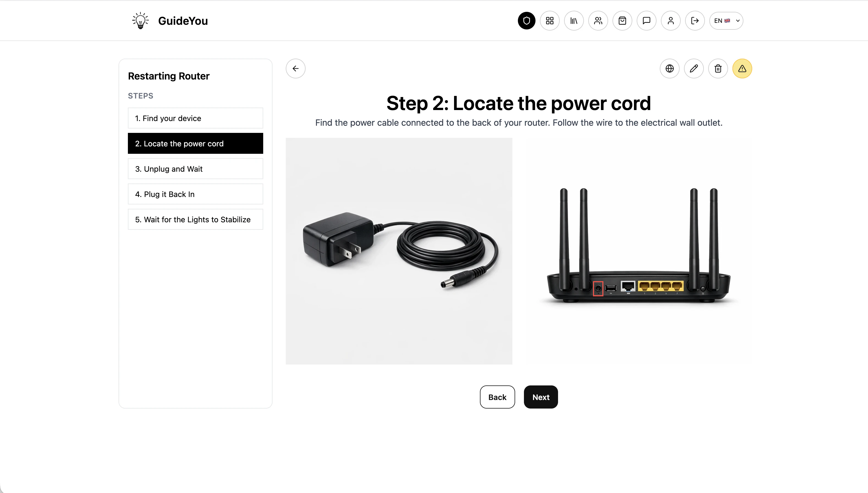Viewport: 868px width, 493px height.
Task: Edit the guide using the pencil icon
Action: coord(694,69)
